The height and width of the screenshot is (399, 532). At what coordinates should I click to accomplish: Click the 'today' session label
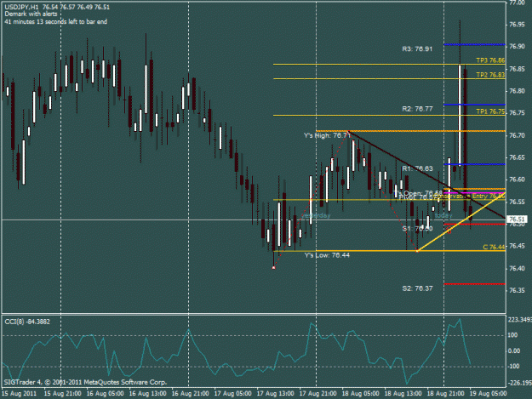[443, 215]
